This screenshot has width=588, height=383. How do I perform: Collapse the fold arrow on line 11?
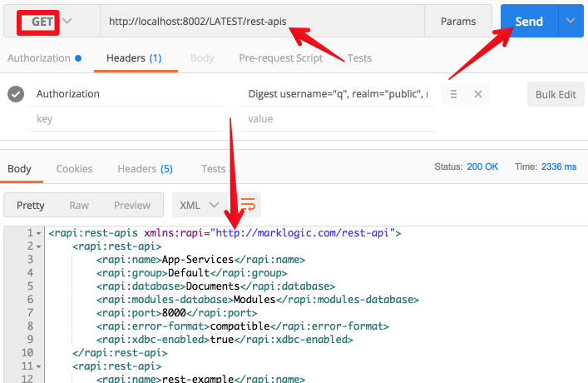tap(38, 366)
